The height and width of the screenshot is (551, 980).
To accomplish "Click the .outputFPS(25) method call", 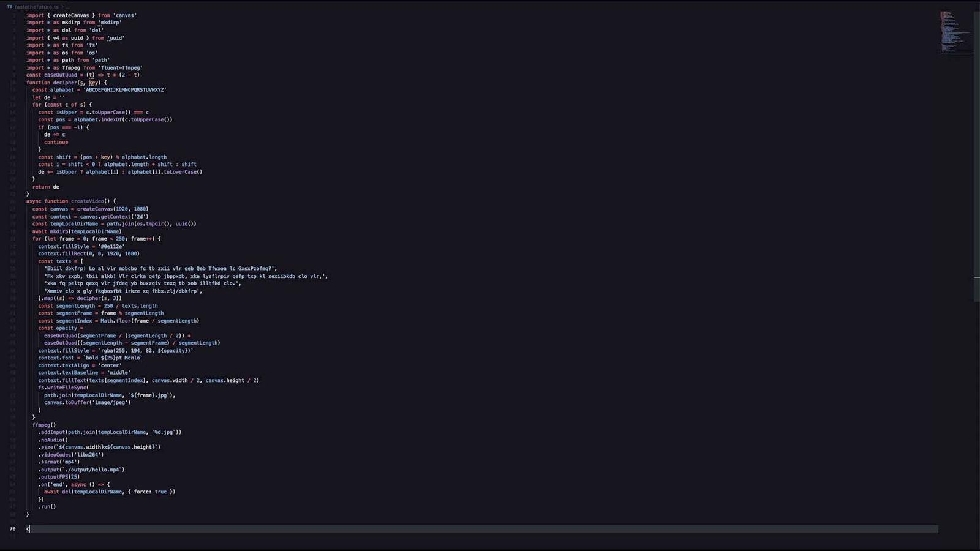I will click(x=59, y=477).
